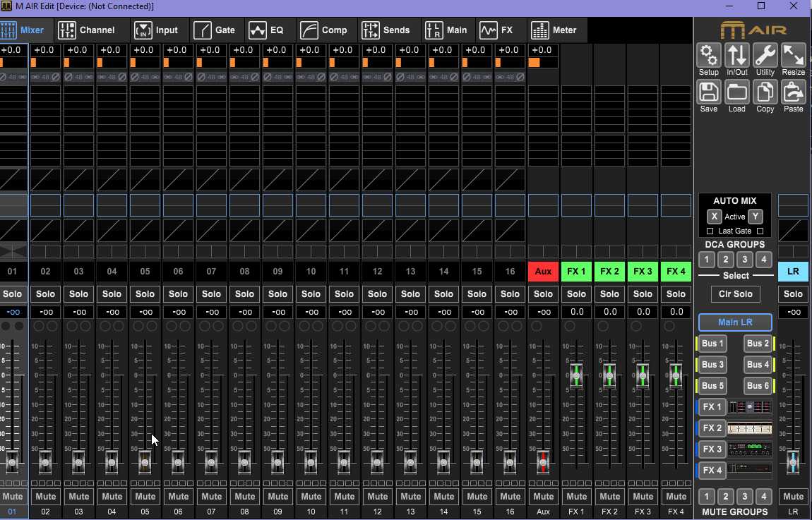Mute channel 07
Image resolution: width=812 pixels, height=520 pixels.
pos(211,497)
